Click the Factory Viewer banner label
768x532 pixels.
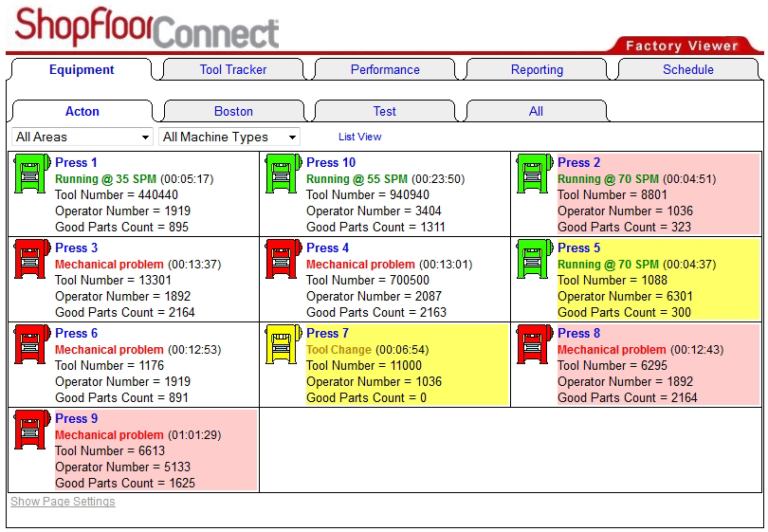pyautogui.click(x=682, y=46)
